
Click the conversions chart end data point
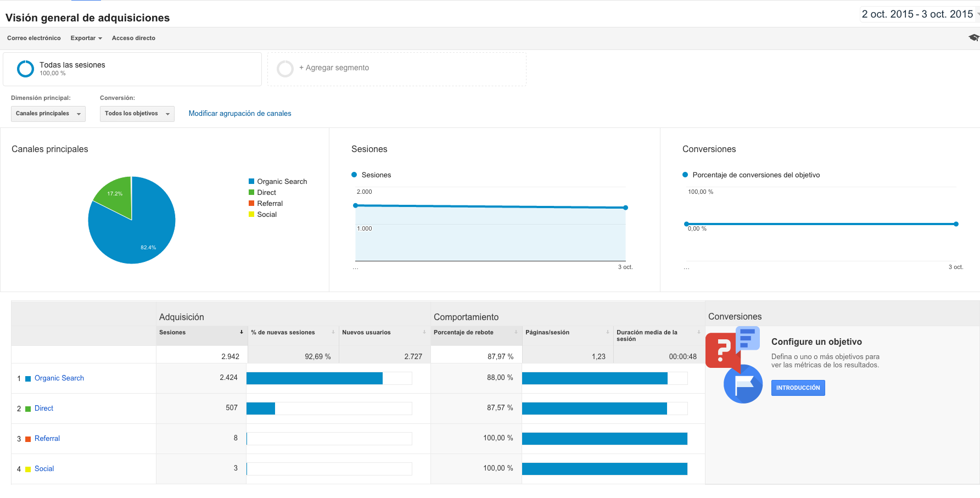[x=956, y=224]
